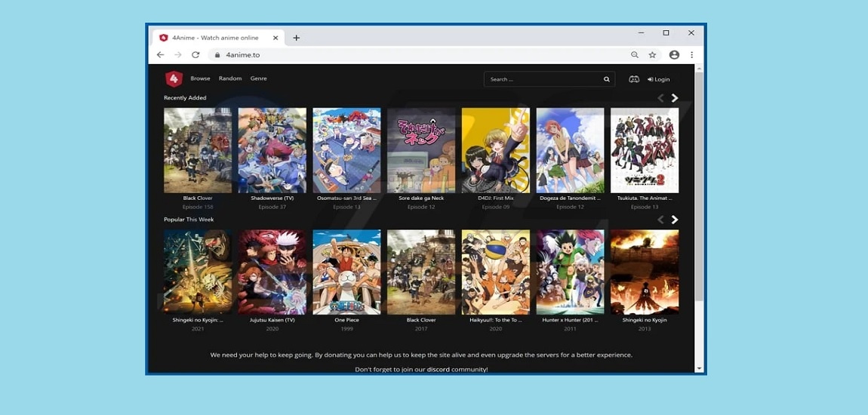Image resolution: width=868 pixels, height=415 pixels.
Task: Select the 4Anime - Watch anime online tab
Action: [217, 38]
